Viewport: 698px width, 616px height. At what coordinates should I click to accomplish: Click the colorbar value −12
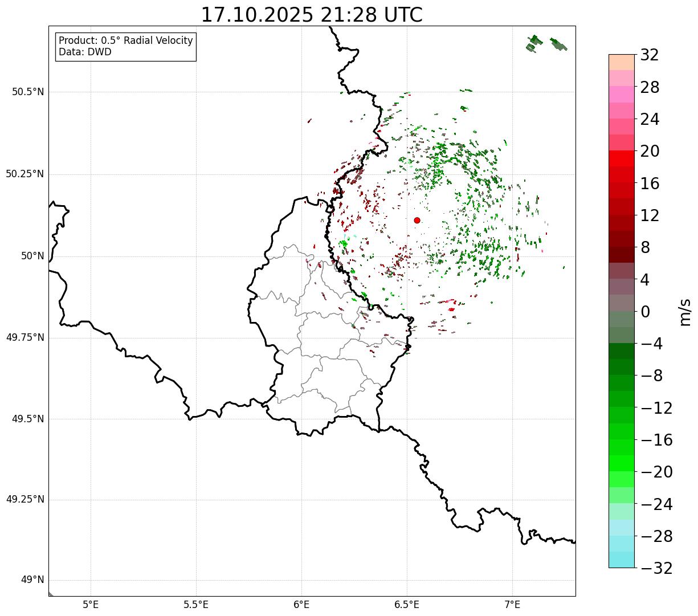click(656, 408)
